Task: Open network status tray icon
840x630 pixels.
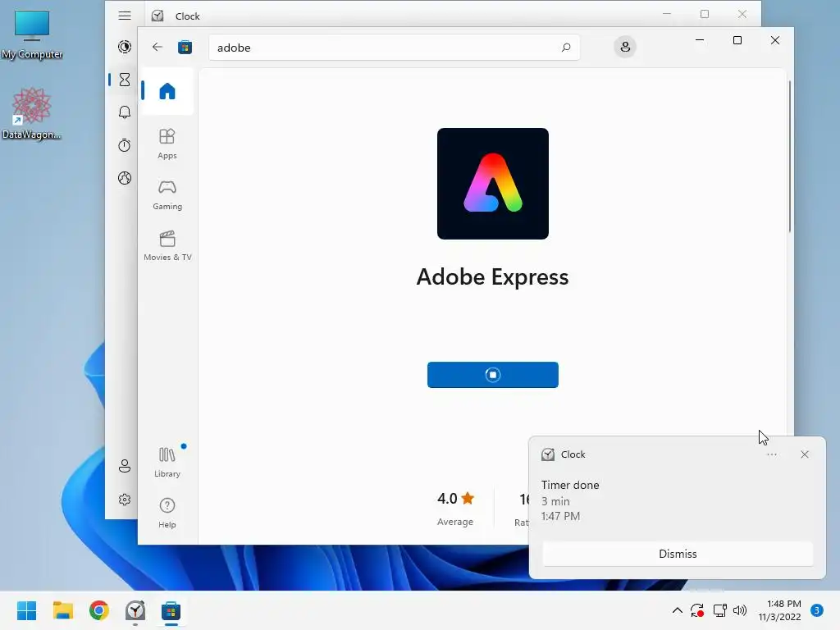Action: 719,610
